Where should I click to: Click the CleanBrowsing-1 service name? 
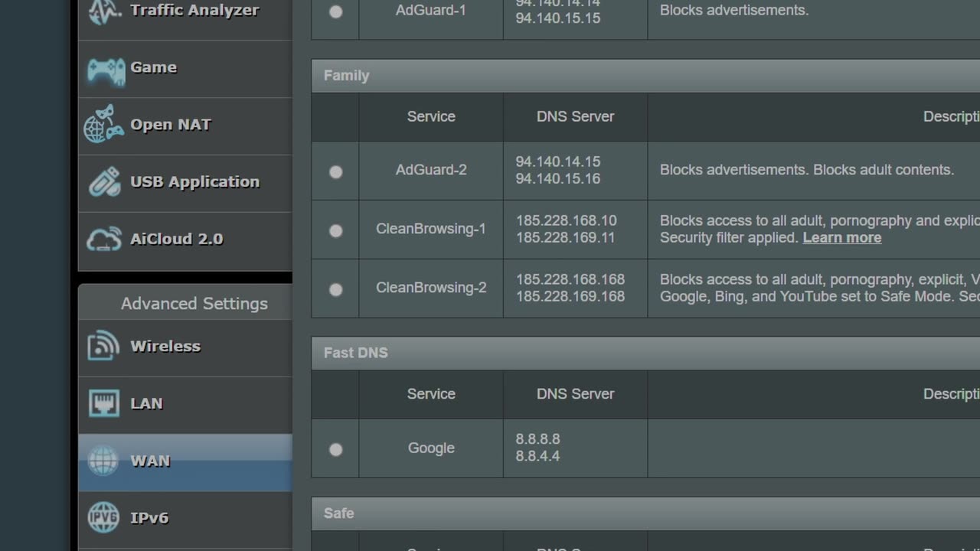[431, 229]
